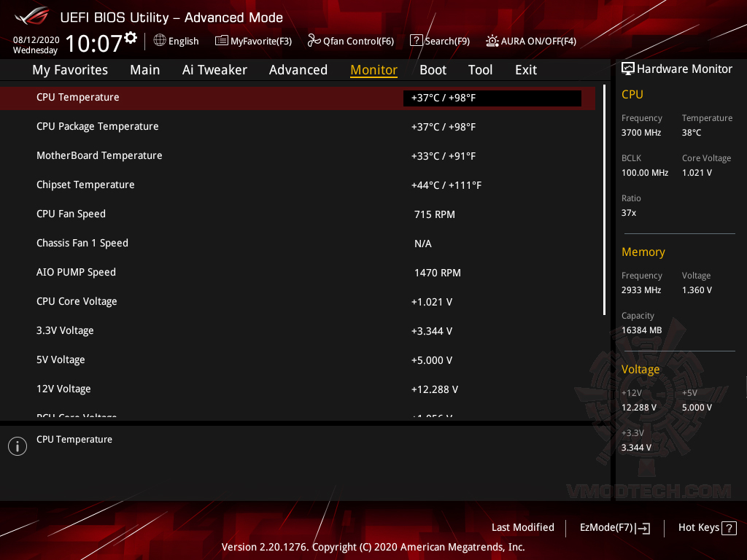Click the 3700 MHz CPU frequency
The width and height of the screenshot is (747, 560).
point(640,133)
